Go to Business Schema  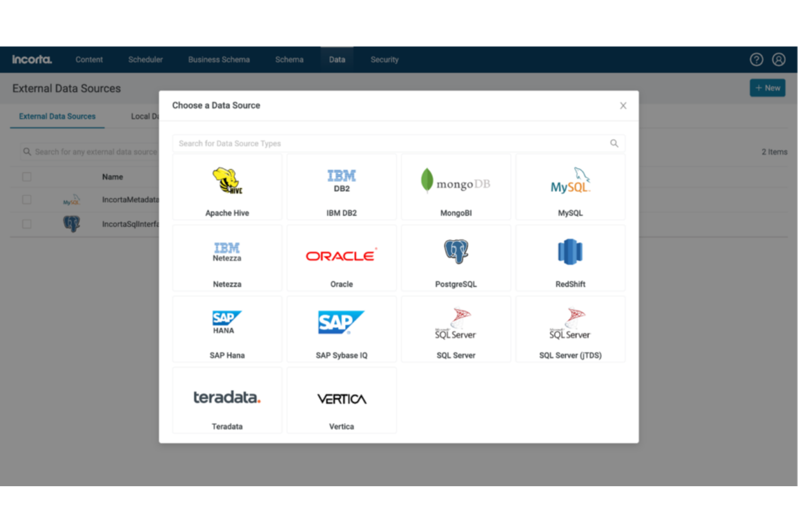pyautogui.click(x=219, y=59)
